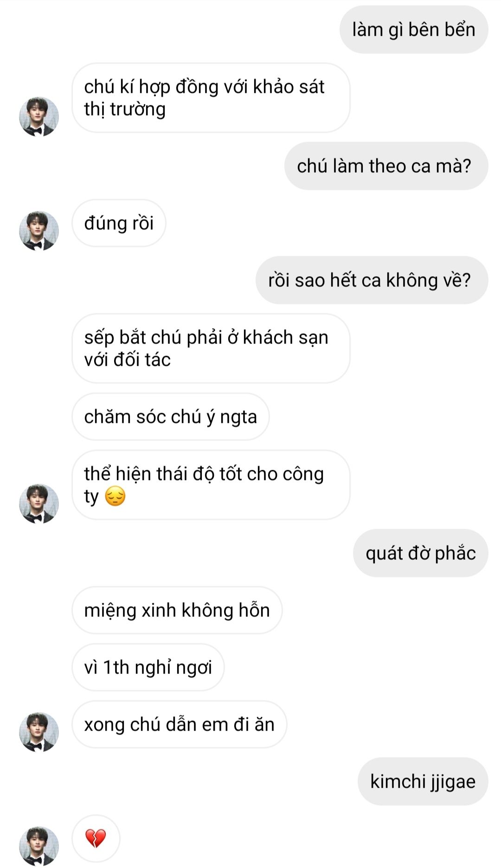Tap avatar next to "đúng rồi" message
501x868 pixels.
click(x=39, y=231)
